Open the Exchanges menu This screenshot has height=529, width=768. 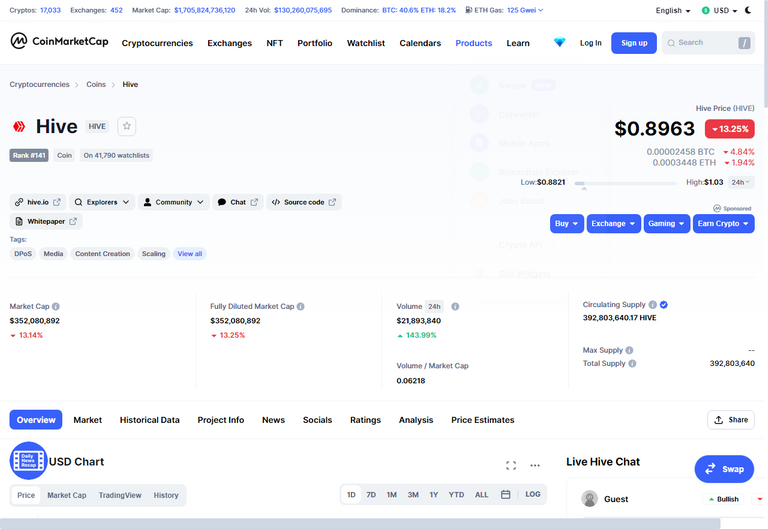coord(229,43)
